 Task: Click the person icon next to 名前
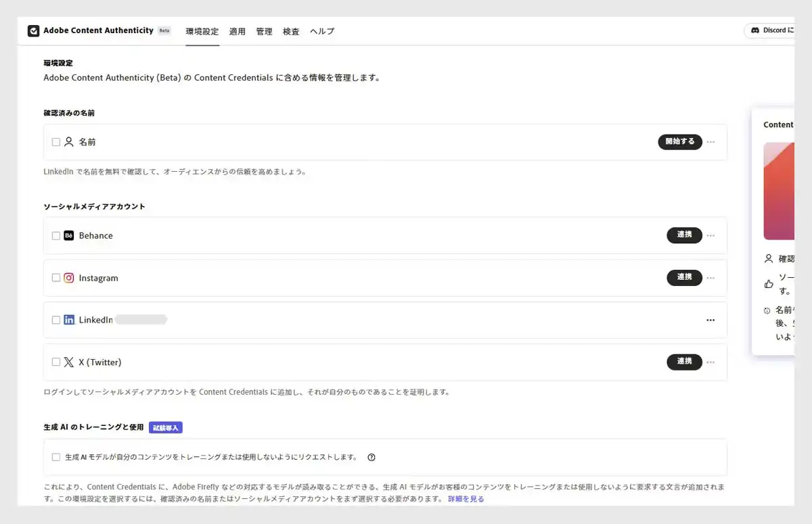[x=68, y=141]
